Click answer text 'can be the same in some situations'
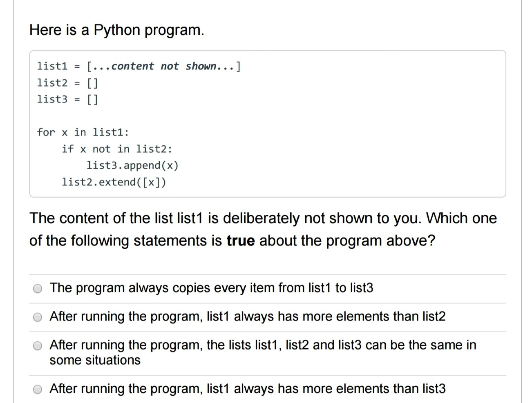The width and height of the screenshot is (532, 403). (263, 352)
